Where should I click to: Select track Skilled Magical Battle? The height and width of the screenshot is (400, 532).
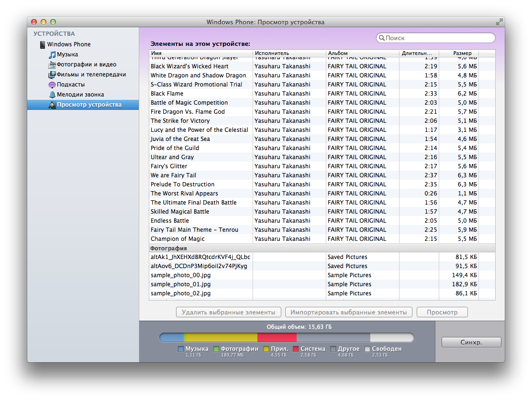coord(322,212)
